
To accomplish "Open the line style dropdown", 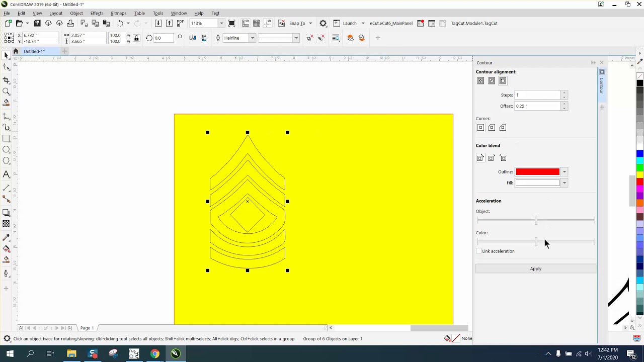I will tap(296, 38).
